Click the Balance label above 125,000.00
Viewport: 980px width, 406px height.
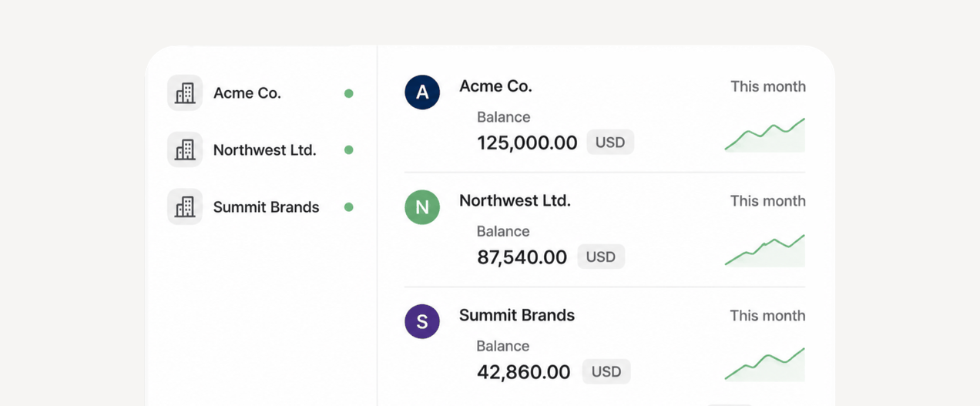point(503,117)
